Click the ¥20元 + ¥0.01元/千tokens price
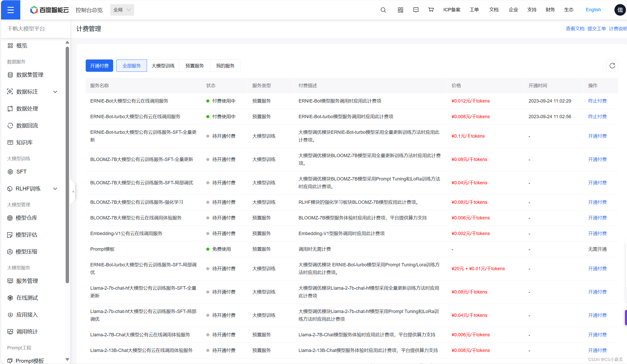 click(478, 269)
